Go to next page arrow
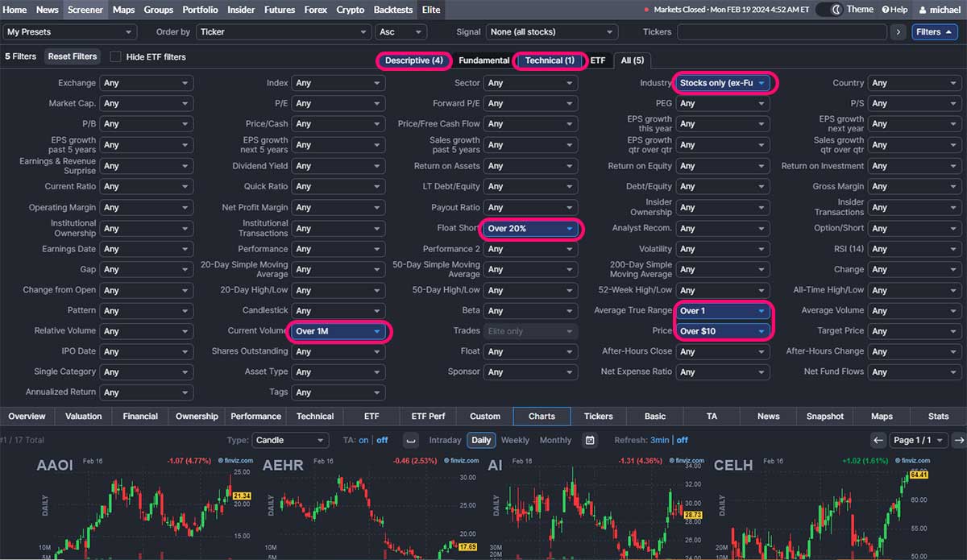967x560 pixels. pyautogui.click(x=959, y=440)
